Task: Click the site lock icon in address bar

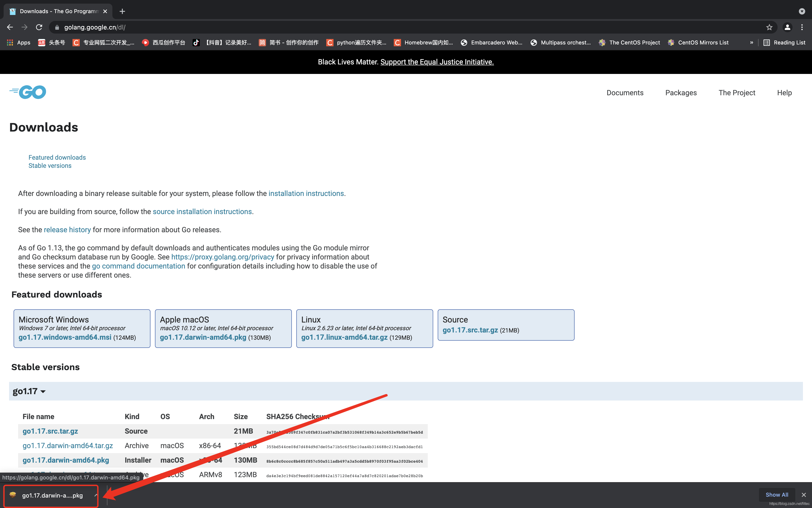Action: tap(57, 27)
